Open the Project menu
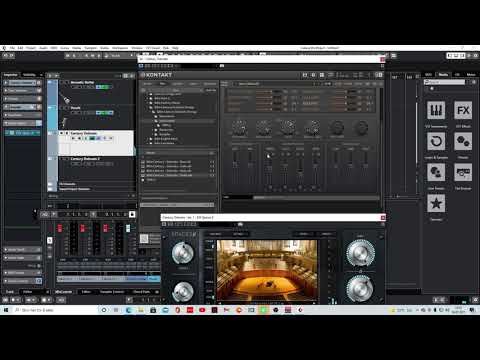The height and width of the screenshot is (360, 480). click(31, 48)
